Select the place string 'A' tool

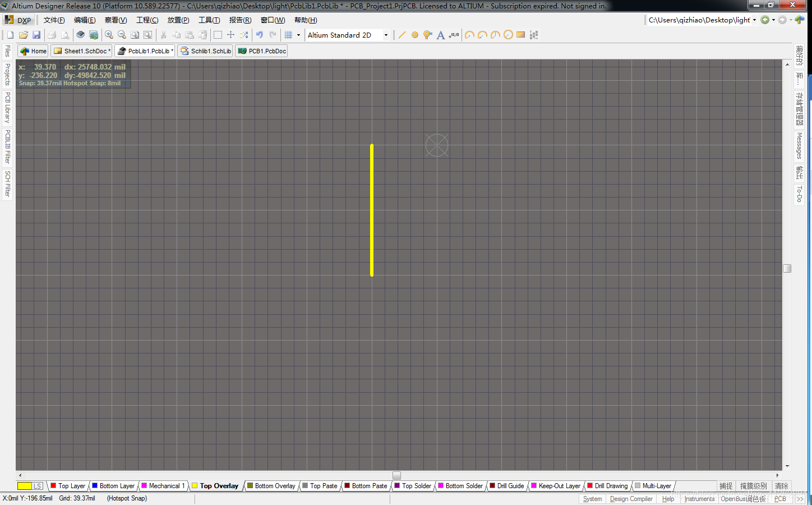[x=441, y=35]
